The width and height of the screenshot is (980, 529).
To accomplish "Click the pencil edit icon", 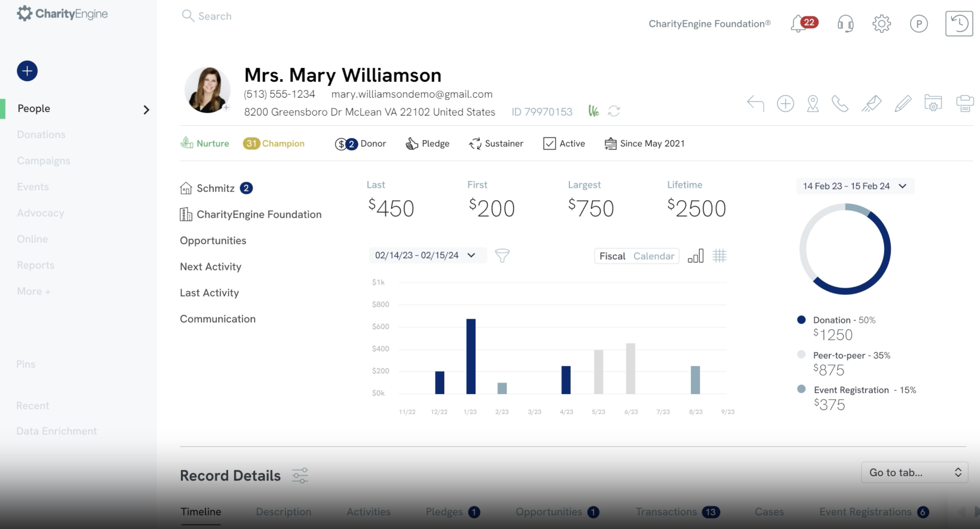I will click(x=903, y=103).
